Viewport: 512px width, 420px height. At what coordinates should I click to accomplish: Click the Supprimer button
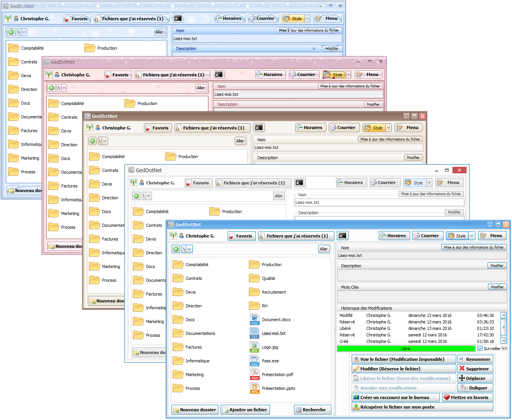pyautogui.click(x=475, y=369)
